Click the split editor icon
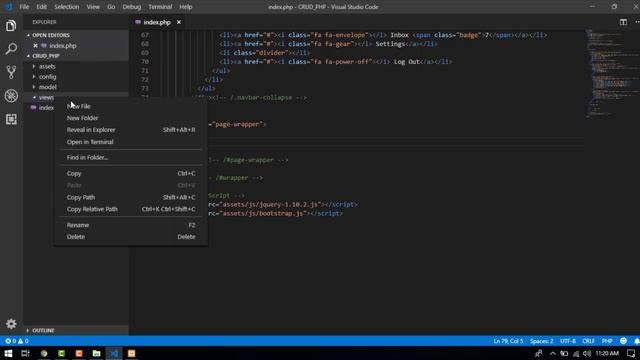 click(623, 22)
